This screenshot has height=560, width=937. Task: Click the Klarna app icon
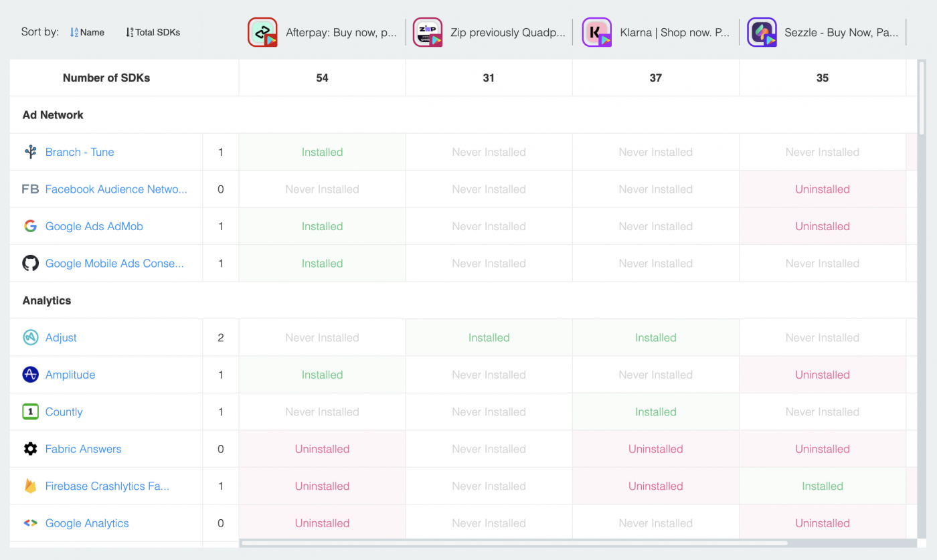click(597, 32)
